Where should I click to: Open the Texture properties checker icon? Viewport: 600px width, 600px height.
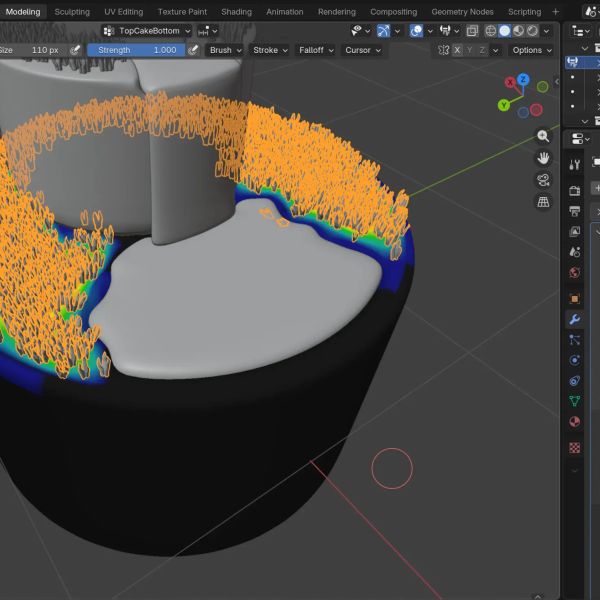coord(574,447)
